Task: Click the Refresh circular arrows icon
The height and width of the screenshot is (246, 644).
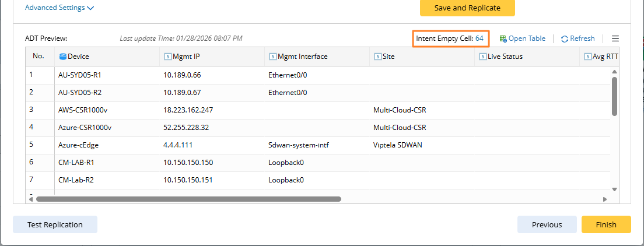Action: [565, 39]
